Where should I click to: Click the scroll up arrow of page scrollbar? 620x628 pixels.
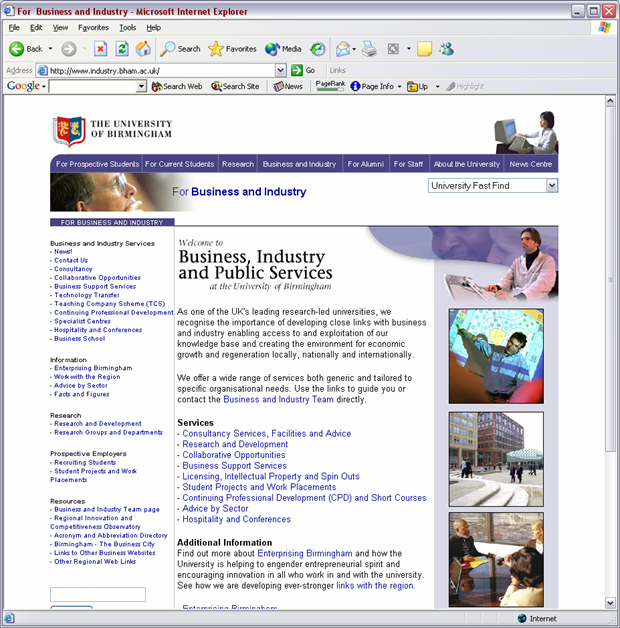(x=610, y=101)
